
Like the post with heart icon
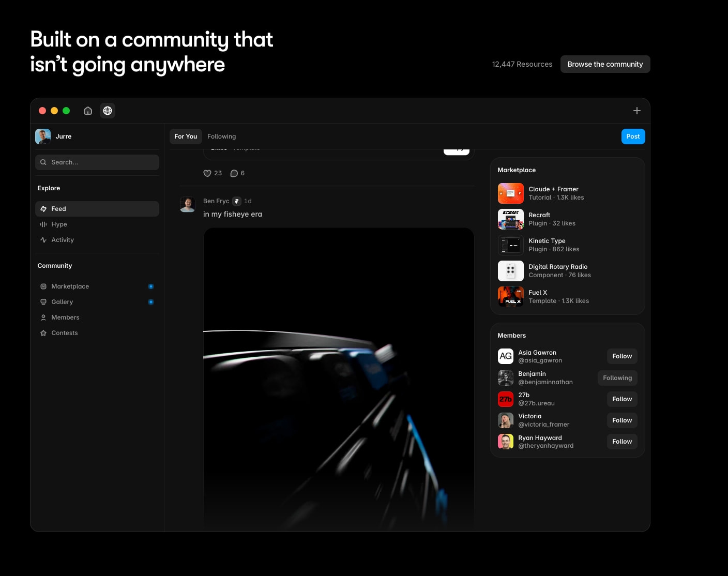tap(207, 173)
